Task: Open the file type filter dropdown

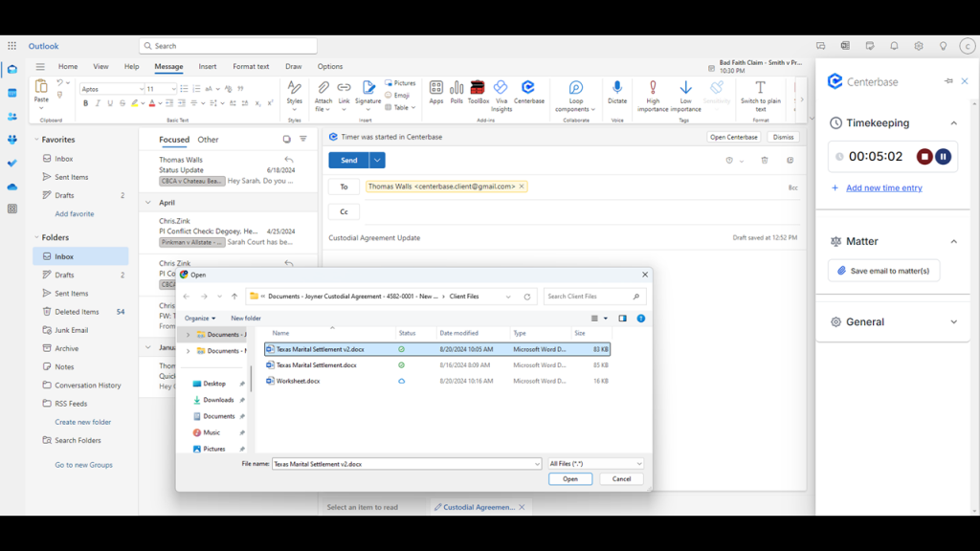Action: tap(595, 464)
